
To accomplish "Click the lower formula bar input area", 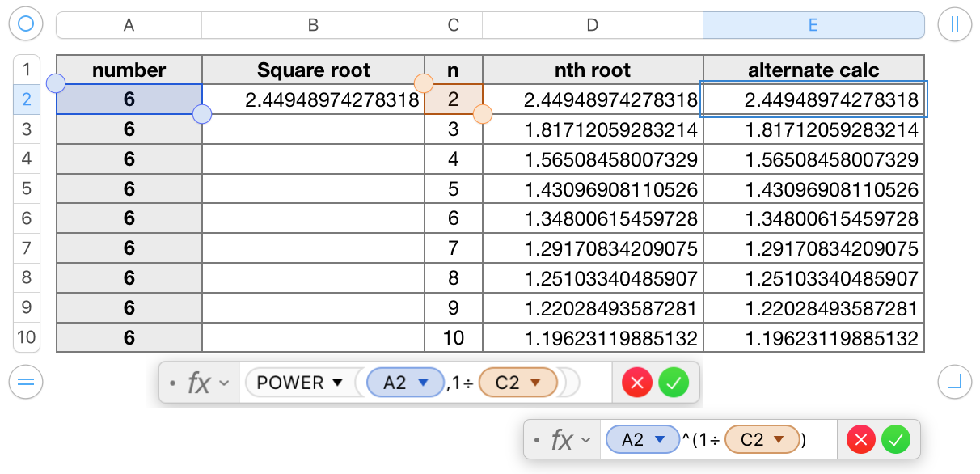I will pos(718,440).
